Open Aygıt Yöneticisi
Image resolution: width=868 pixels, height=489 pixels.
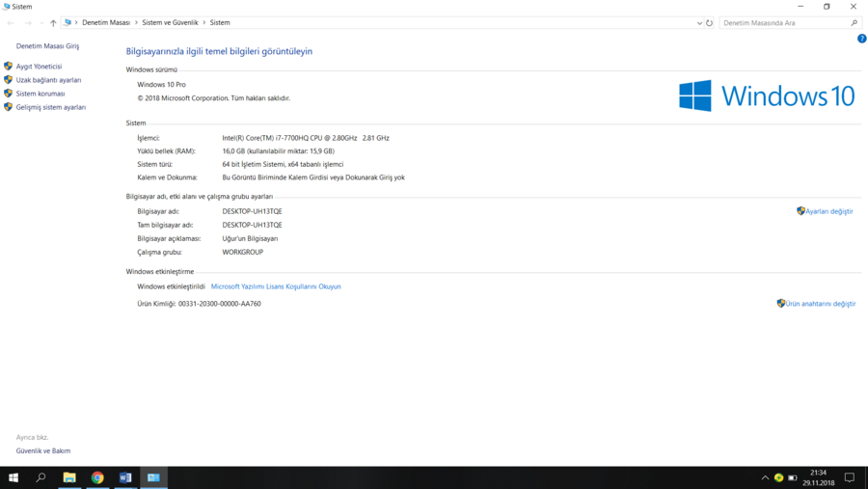tap(39, 67)
